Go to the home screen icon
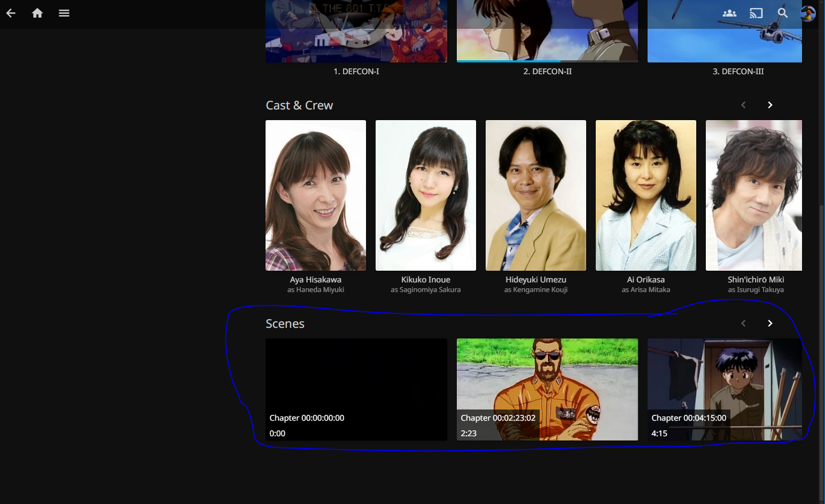This screenshot has width=825, height=504. tap(37, 13)
